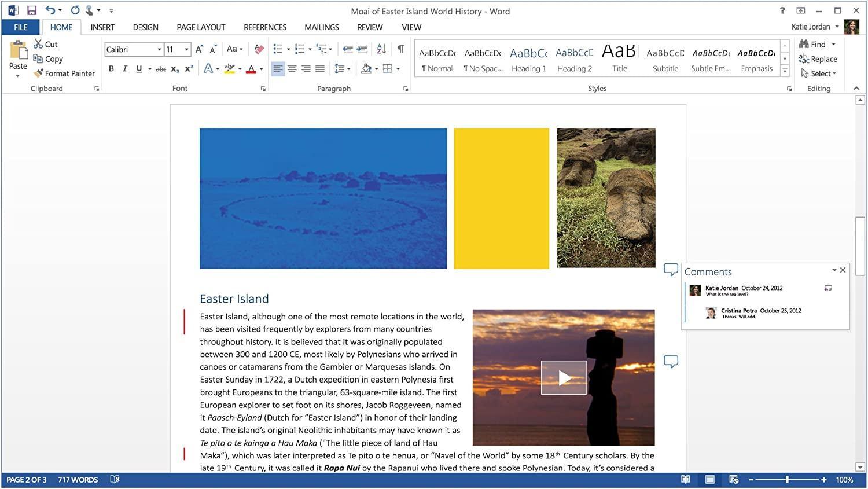Open the Calibri font name dropdown
868x489 pixels.
[159, 50]
